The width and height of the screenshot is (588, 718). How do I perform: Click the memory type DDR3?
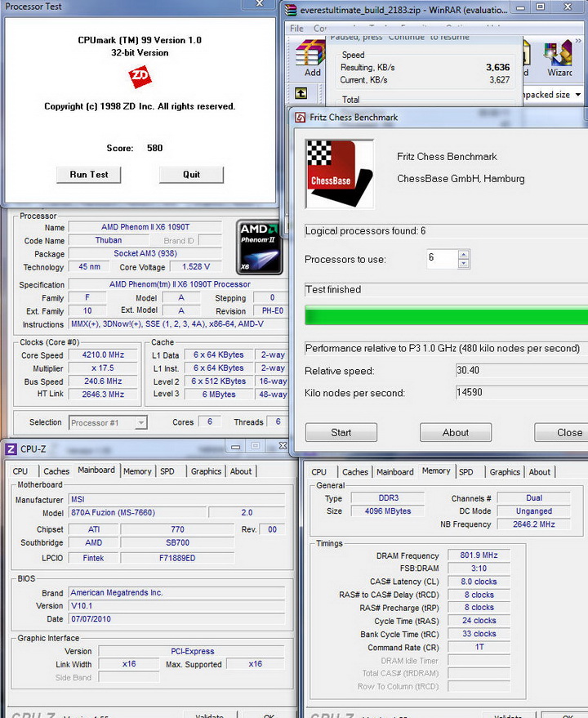point(388,497)
